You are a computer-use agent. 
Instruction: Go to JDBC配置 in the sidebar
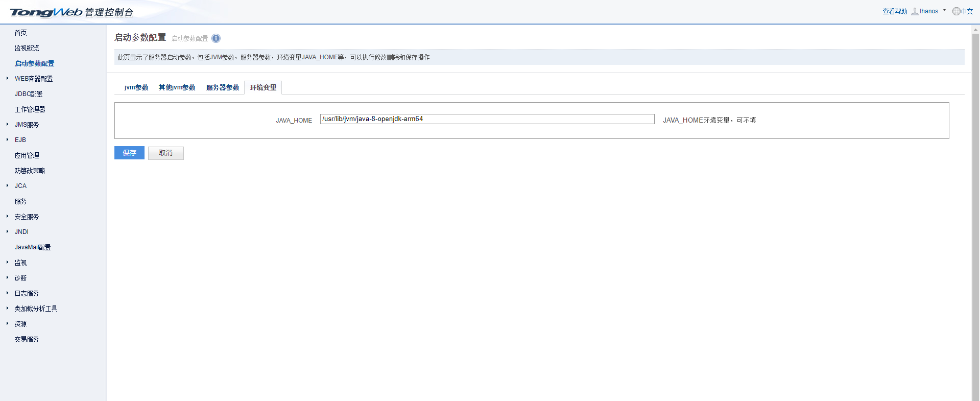pyautogui.click(x=29, y=94)
